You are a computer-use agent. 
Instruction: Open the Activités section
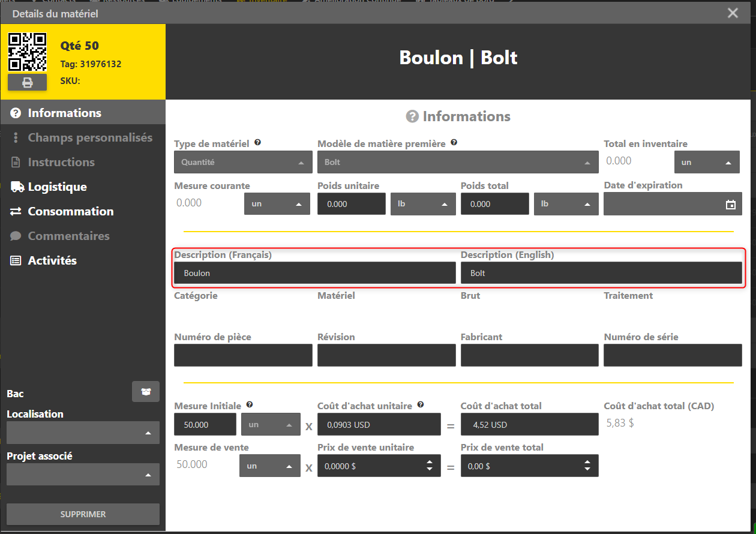83,260
